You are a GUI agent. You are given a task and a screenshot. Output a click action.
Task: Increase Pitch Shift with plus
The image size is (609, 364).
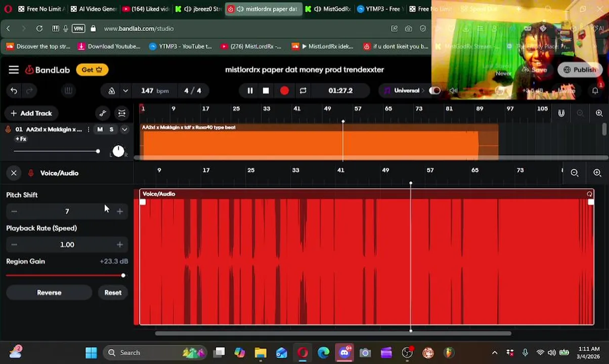click(x=120, y=211)
